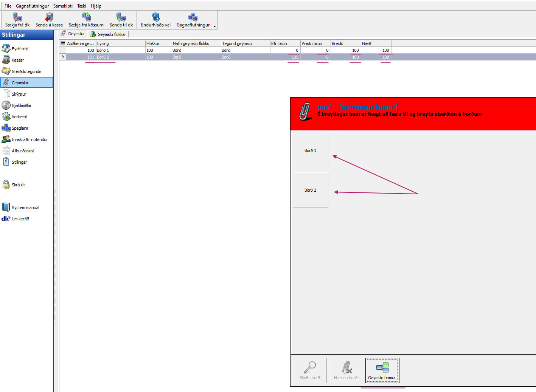Open the grid column chooser icon

coord(63,43)
